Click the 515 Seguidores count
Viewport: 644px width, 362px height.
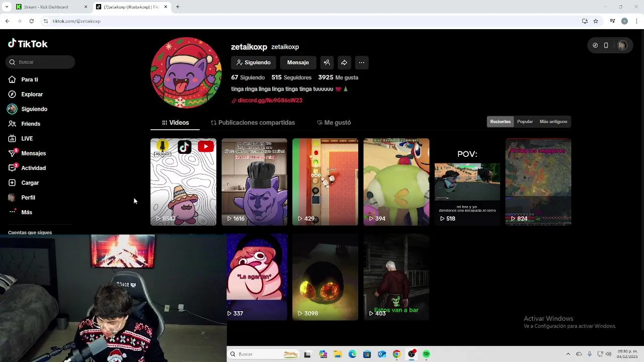[x=291, y=77]
